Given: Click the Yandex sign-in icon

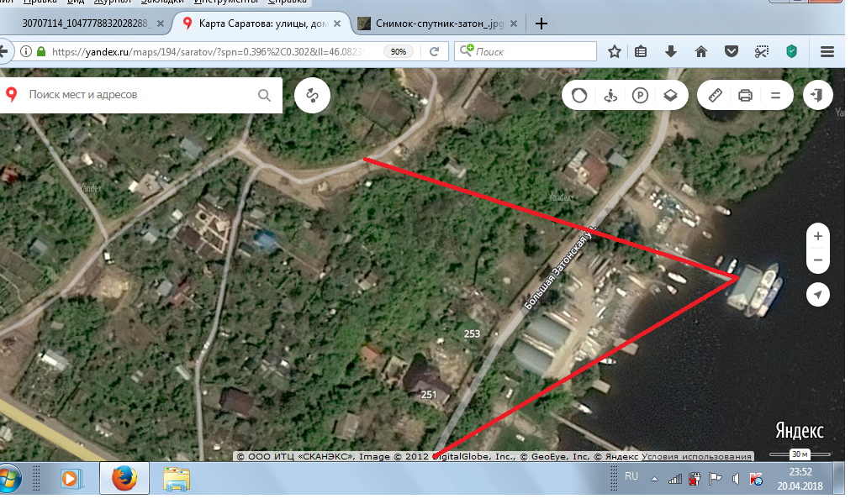Looking at the screenshot, I should (816, 96).
